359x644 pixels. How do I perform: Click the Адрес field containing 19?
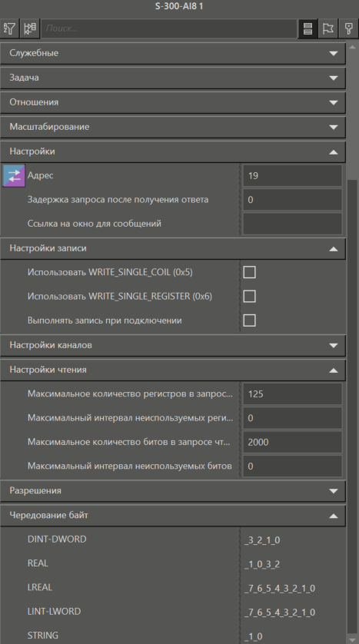(292, 176)
